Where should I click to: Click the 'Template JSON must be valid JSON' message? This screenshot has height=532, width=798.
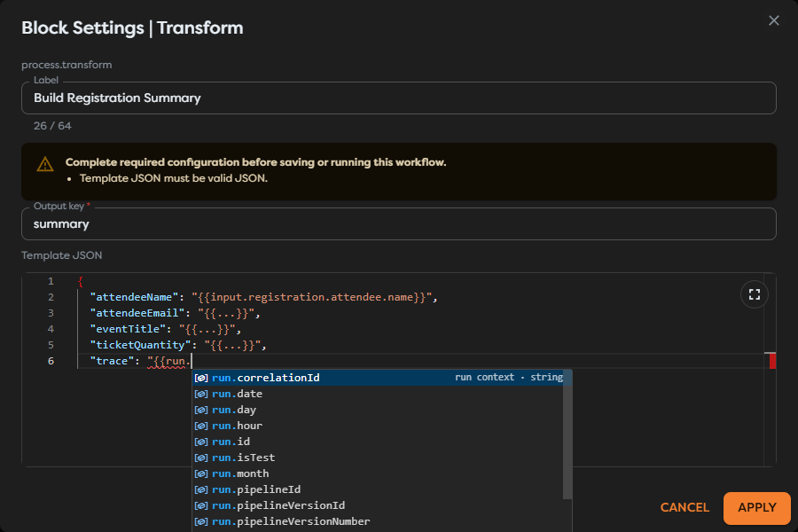click(x=174, y=178)
